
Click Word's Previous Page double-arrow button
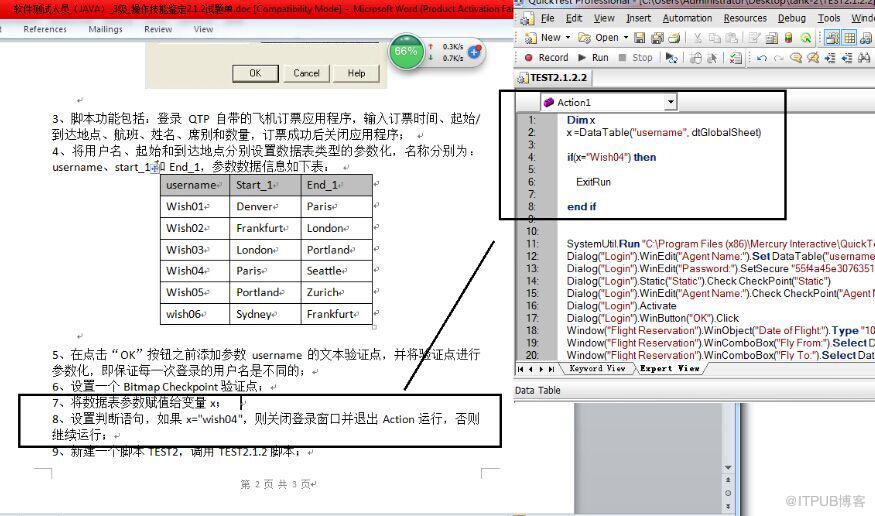[728, 480]
